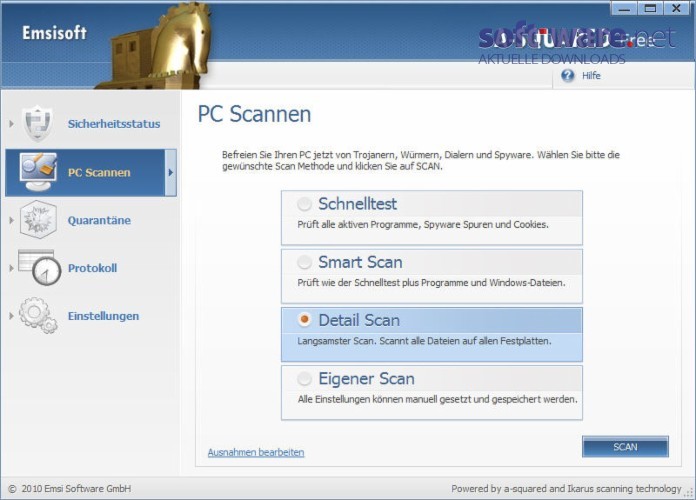Maximize the Emsisoft window
Viewport: 696px width, 500px height.
(650, 8)
